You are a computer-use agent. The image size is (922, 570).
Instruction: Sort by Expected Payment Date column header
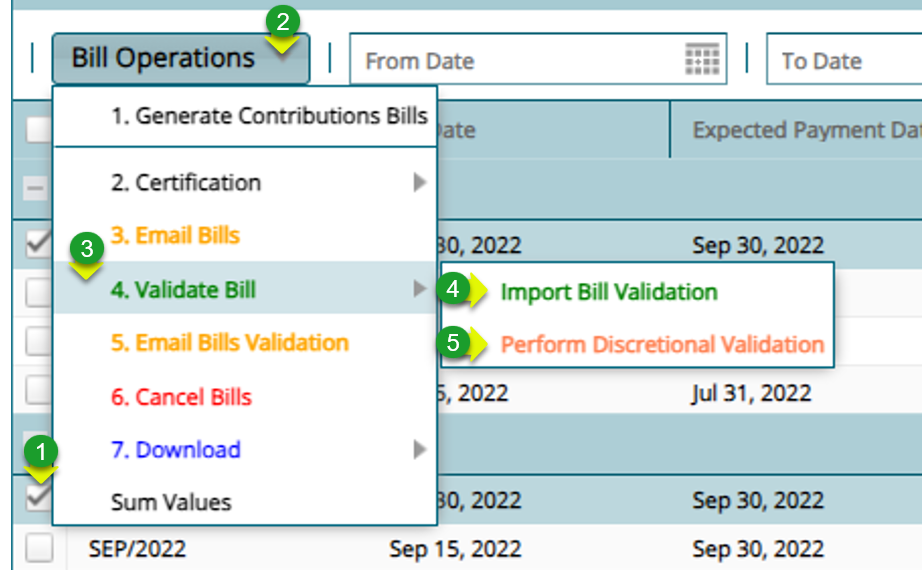pos(796,130)
